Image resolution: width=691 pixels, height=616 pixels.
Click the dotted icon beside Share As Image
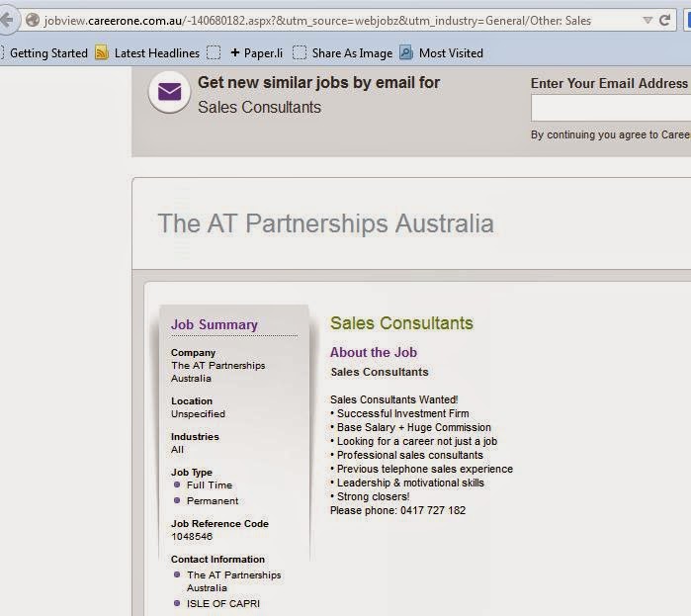point(300,52)
